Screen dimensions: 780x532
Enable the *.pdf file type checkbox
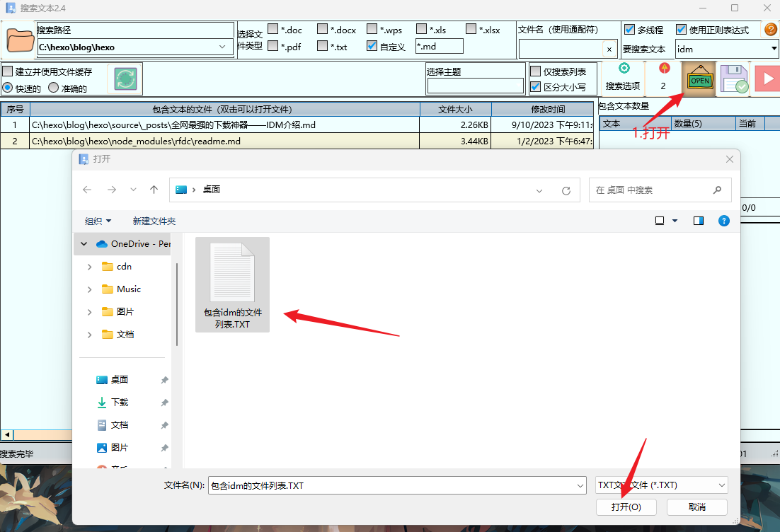pyautogui.click(x=273, y=47)
